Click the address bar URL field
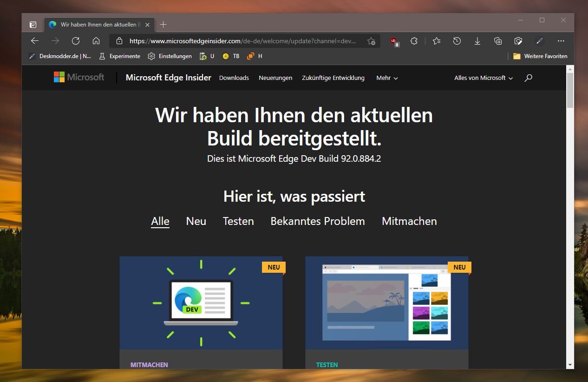This screenshot has height=382, width=588. pos(242,41)
